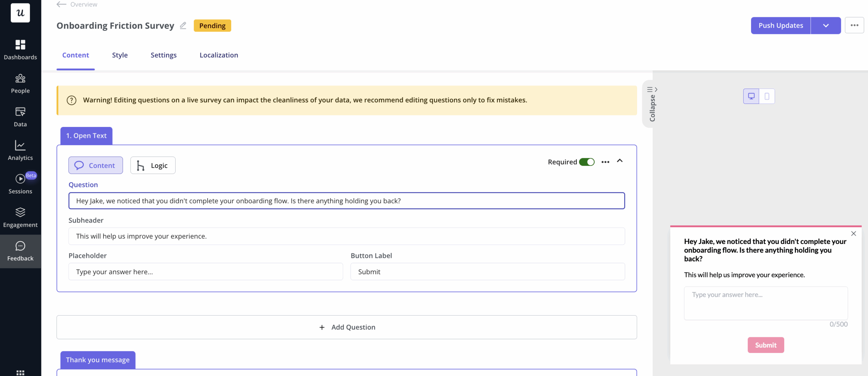Click the preview answer text area
Image resolution: width=868 pixels, height=376 pixels.
coord(766,303)
